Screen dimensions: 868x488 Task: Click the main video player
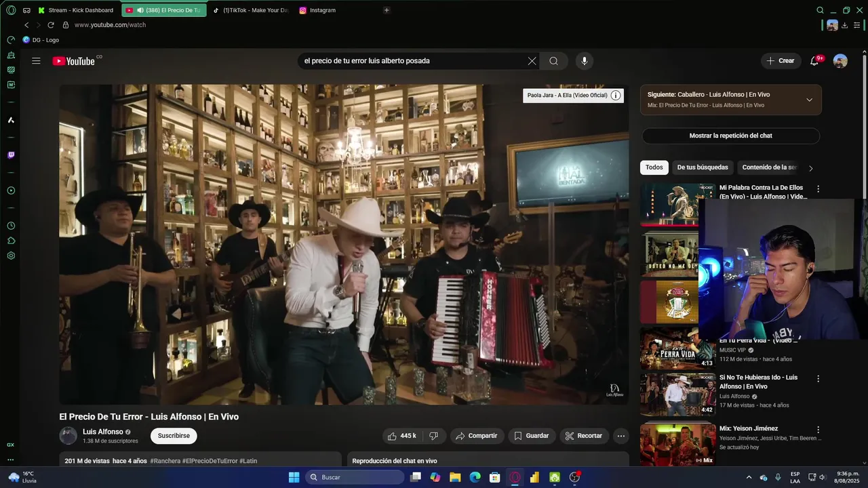pyautogui.click(x=344, y=245)
